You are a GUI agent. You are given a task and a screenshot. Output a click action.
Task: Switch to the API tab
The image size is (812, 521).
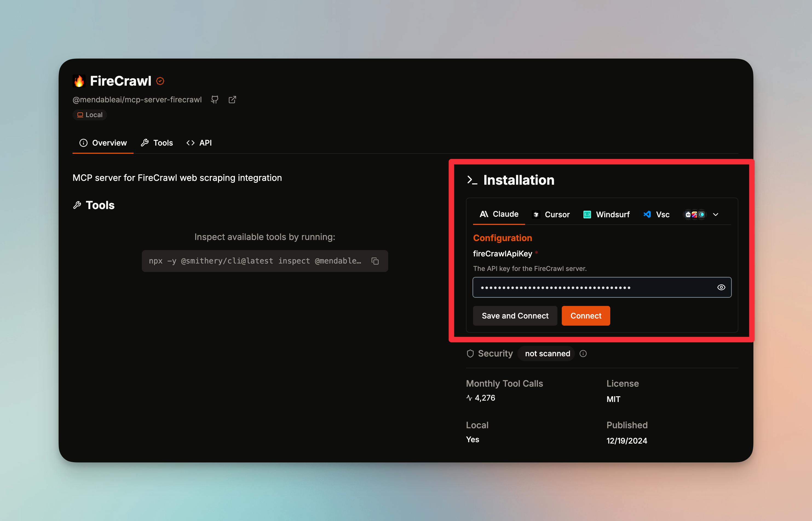coord(199,143)
